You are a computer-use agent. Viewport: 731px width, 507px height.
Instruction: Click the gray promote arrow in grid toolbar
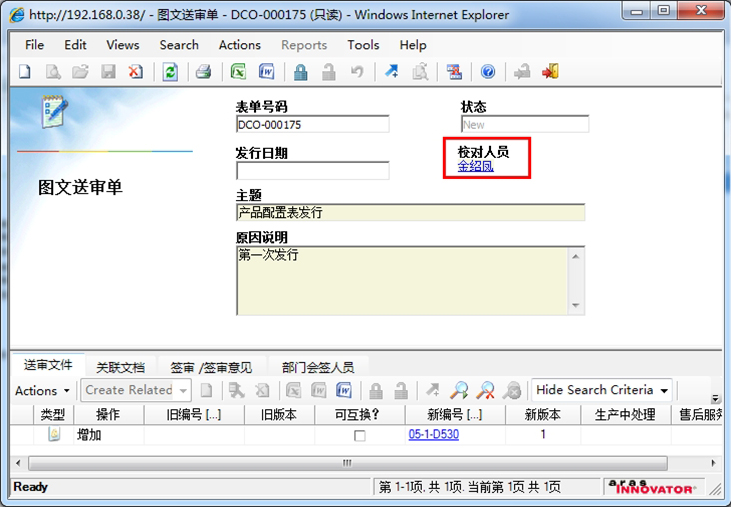(x=433, y=391)
